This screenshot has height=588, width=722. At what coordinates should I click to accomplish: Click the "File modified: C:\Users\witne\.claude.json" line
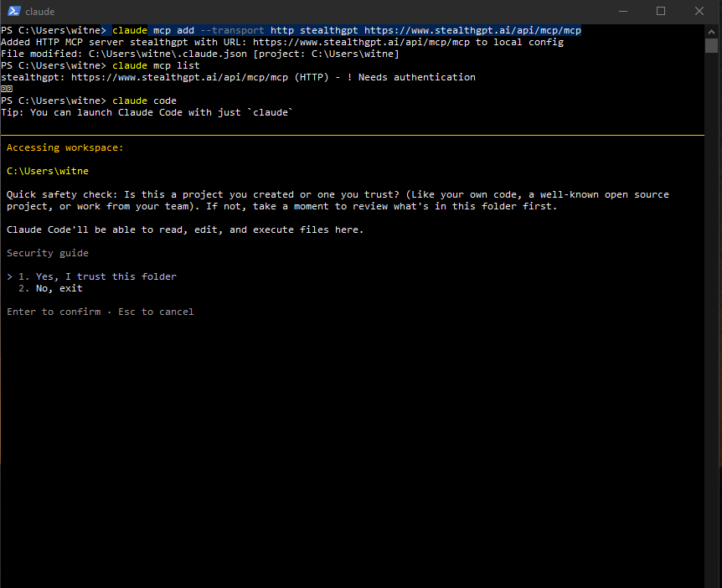pyautogui.click(x=200, y=54)
